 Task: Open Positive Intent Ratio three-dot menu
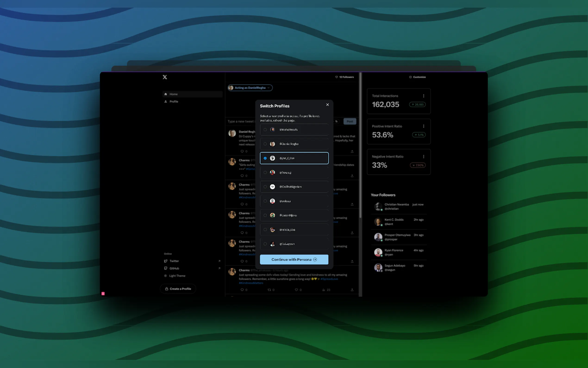423,126
